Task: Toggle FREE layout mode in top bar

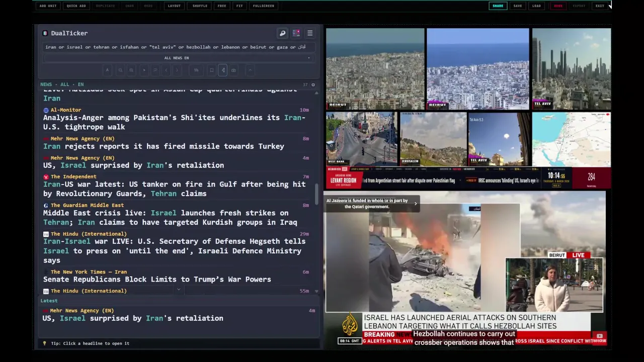Action: tap(222, 6)
